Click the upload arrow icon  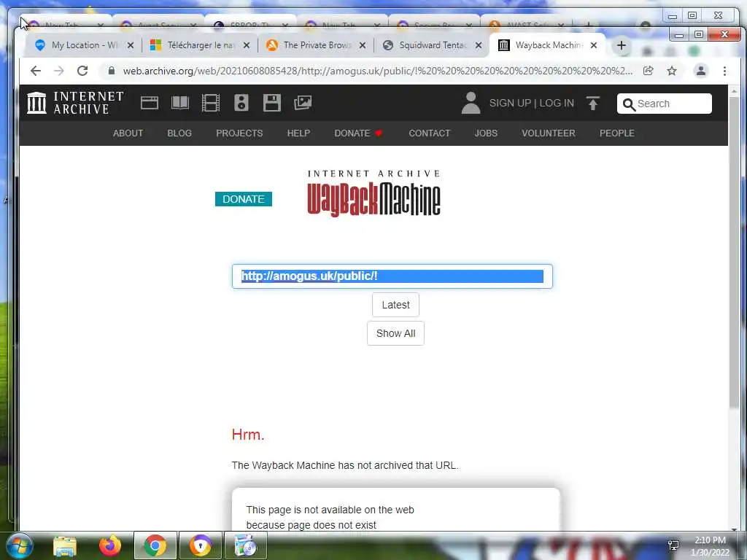coord(592,103)
